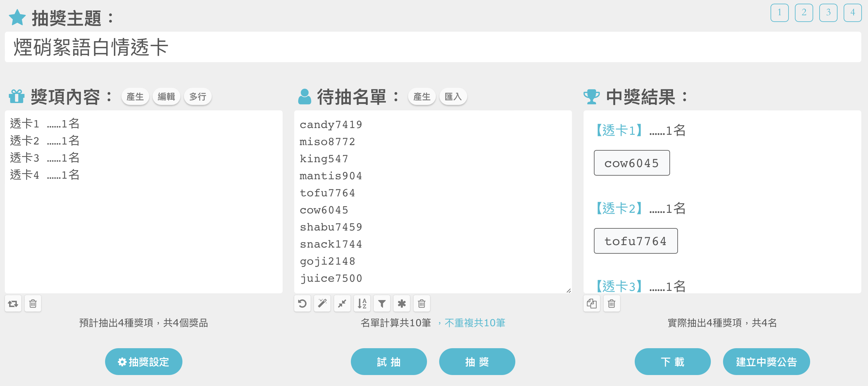Open 抽獎設定 lottery settings
This screenshot has height=386, width=868.
[143, 362]
